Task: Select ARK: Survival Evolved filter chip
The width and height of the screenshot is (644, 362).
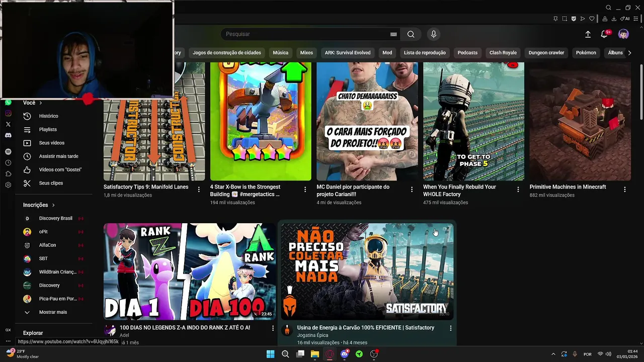Action: 348,53
